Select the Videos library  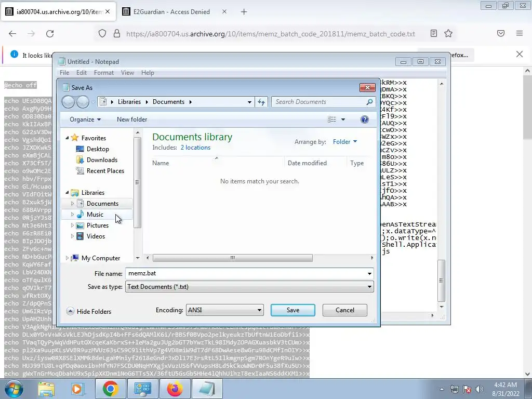pyautogui.click(x=96, y=236)
